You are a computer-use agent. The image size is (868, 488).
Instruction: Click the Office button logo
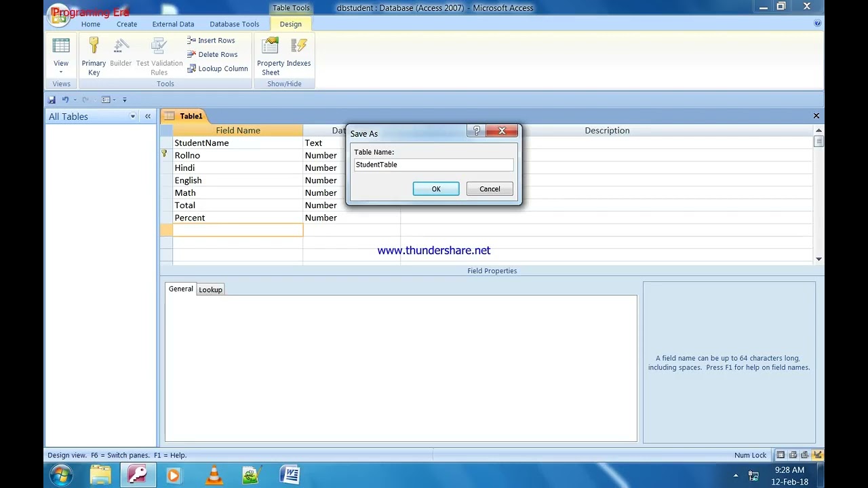(x=58, y=15)
